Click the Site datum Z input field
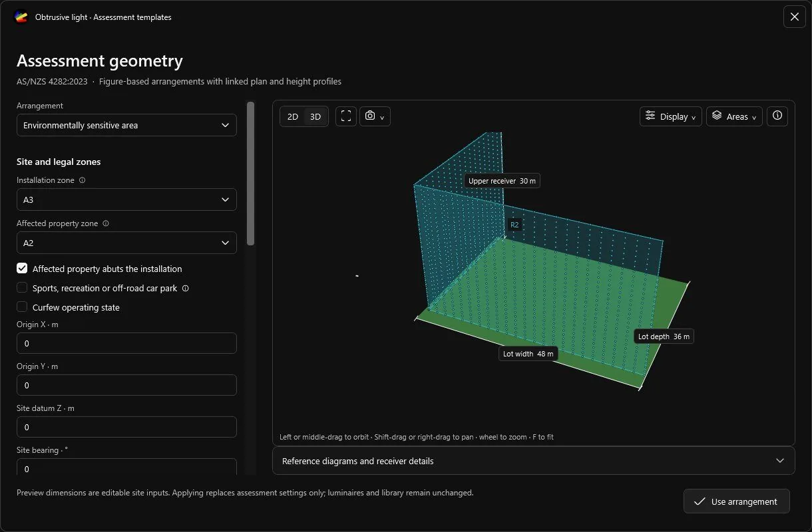This screenshot has height=532, width=812. (x=126, y=427)
